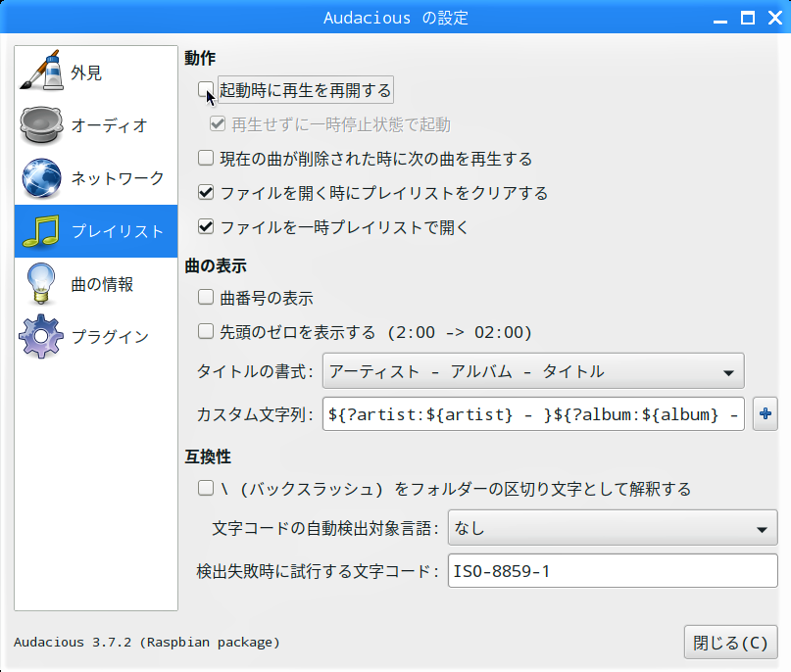This screenshot has height=672, width=791.
Task: Click the gear icon for プラグイン
Action: tap(41, 336)
